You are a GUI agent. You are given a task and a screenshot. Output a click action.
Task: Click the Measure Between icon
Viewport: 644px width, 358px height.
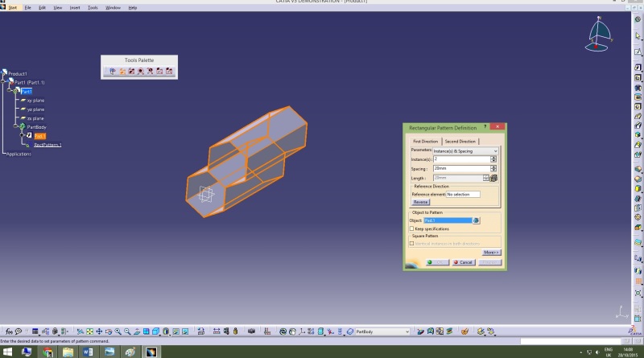(217, 331)
